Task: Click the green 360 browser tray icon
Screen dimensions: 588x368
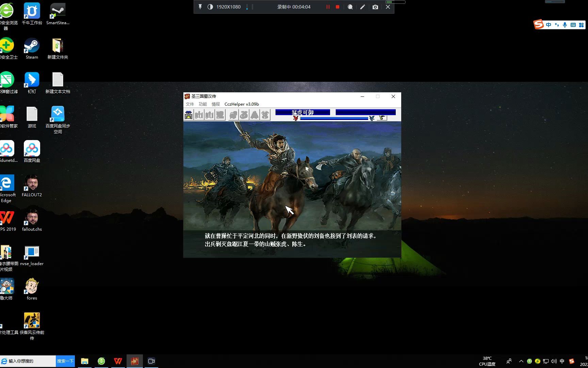Action: pos(529,361)
